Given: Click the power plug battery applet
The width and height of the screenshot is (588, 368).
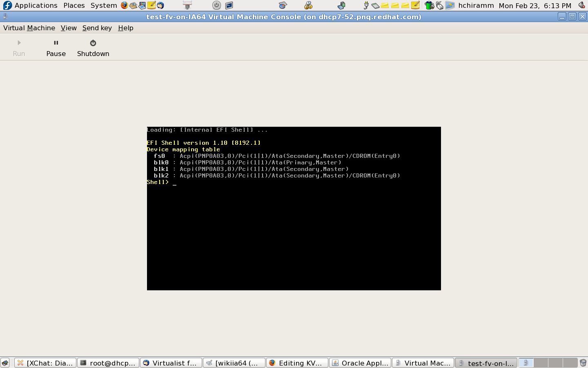Looking at the screenshot, I should point(366,5).
